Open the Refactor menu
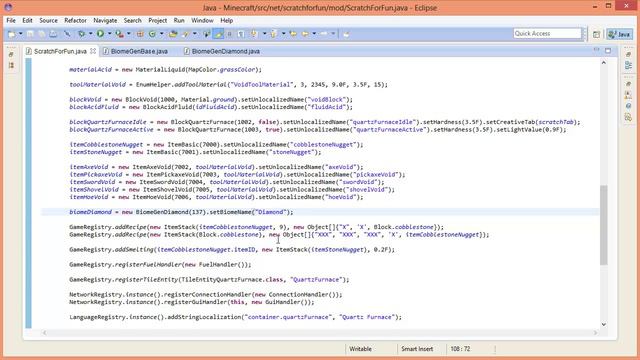 point(76,20)
